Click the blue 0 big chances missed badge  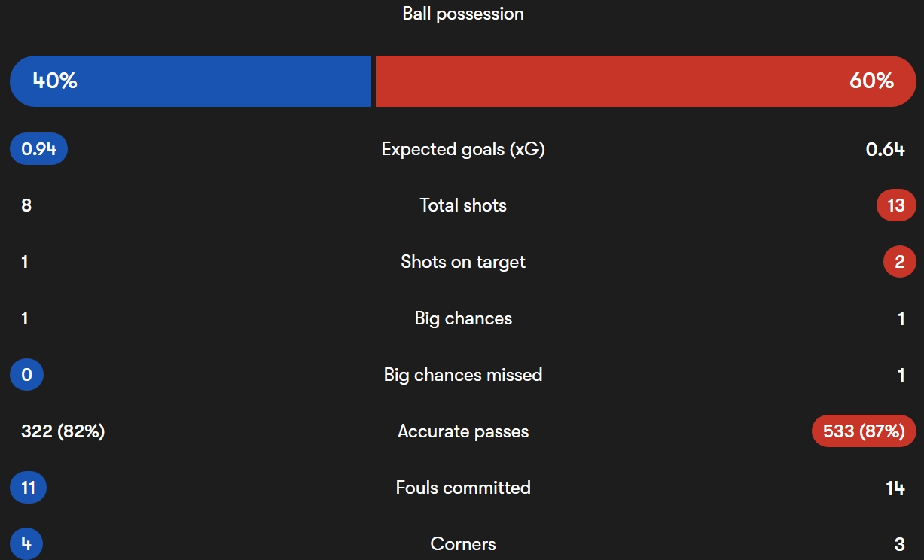[x=26, y=375]
